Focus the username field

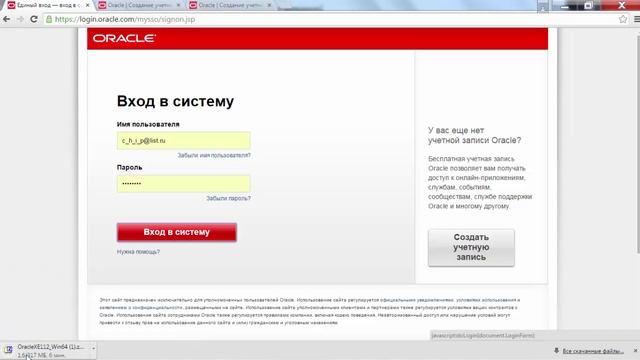click(x=184, y=140)
